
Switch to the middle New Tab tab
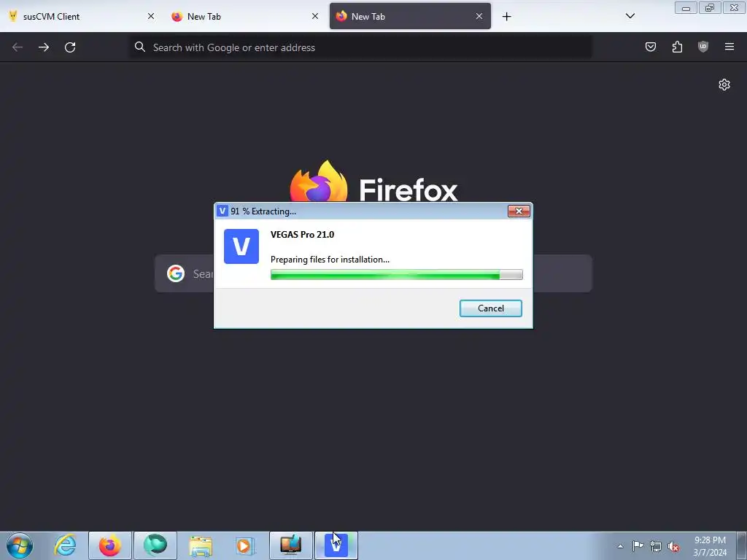pyautogui.click(x=244, y=16)
